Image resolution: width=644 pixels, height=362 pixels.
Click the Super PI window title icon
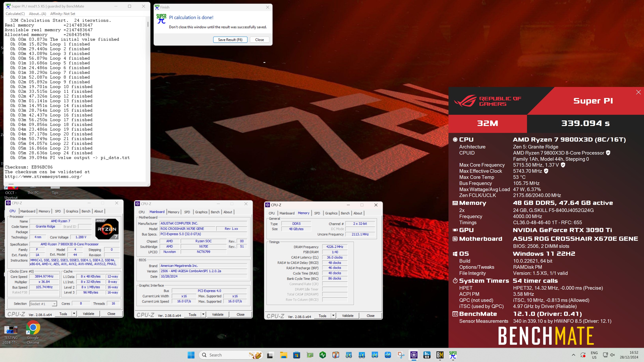[8, 6]
